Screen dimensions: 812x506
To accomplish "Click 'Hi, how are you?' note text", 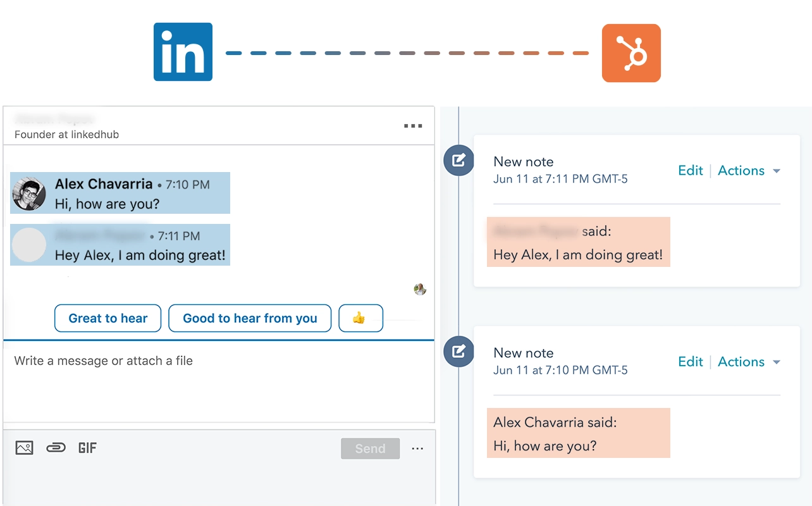I will point(545,446).
